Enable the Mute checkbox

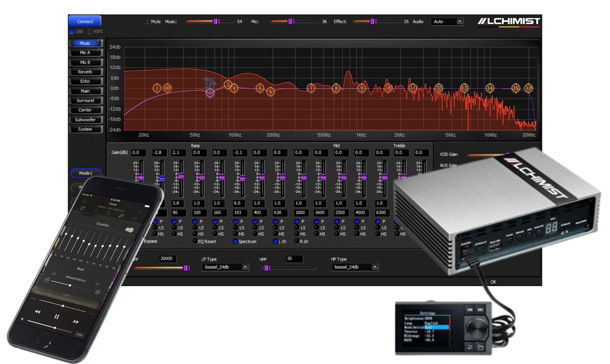click(x=148, y=22)
